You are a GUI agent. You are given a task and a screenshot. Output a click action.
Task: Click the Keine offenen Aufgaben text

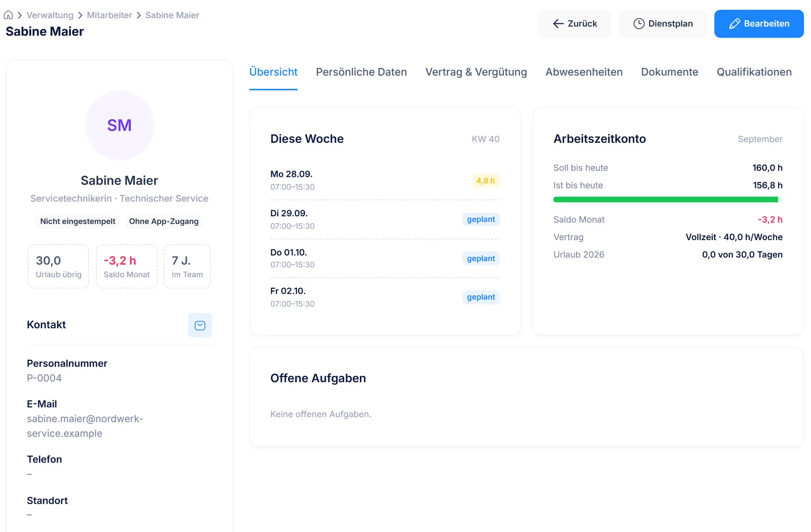[321, 414]
